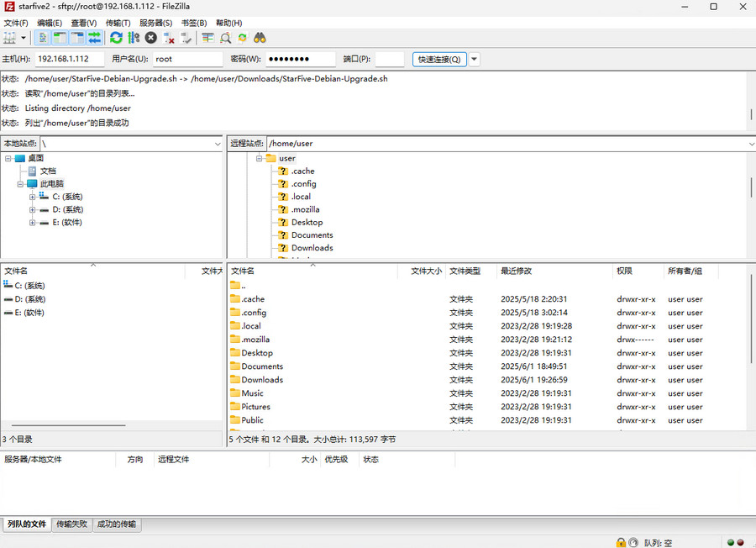Collapse the 桌面 tree node

8,158
